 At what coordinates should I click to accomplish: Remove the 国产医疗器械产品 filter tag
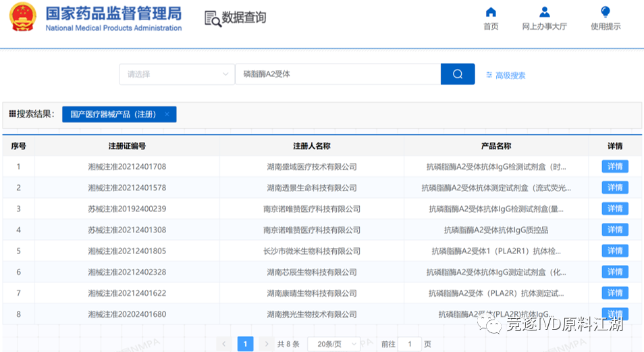(167, 114)
